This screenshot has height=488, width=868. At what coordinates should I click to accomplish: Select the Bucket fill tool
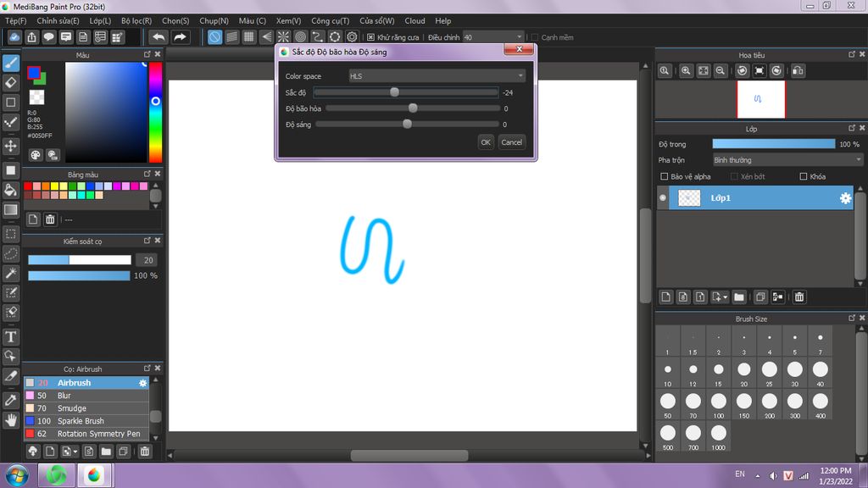10,191
